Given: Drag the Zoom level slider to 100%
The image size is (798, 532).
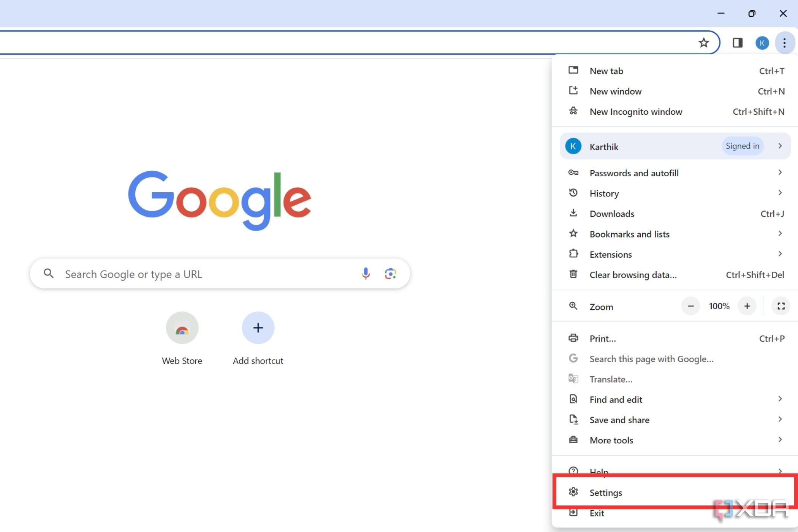Looking at the screenshot, I should point(719,306).
